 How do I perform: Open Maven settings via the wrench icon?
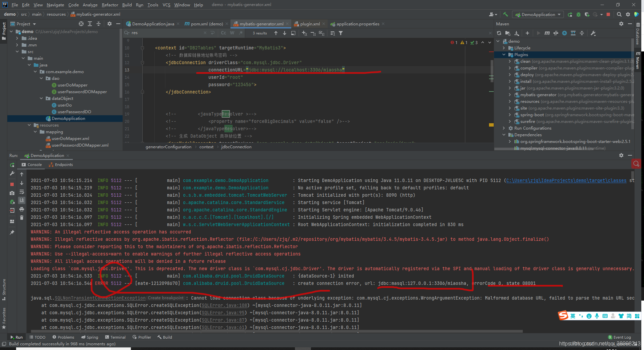point(593,33)
